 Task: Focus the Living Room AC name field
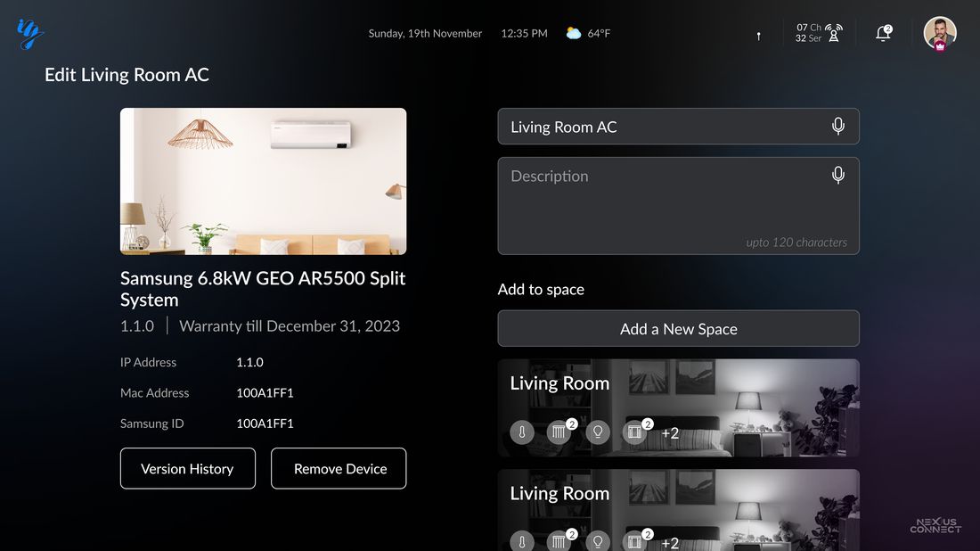coord(678,127)
